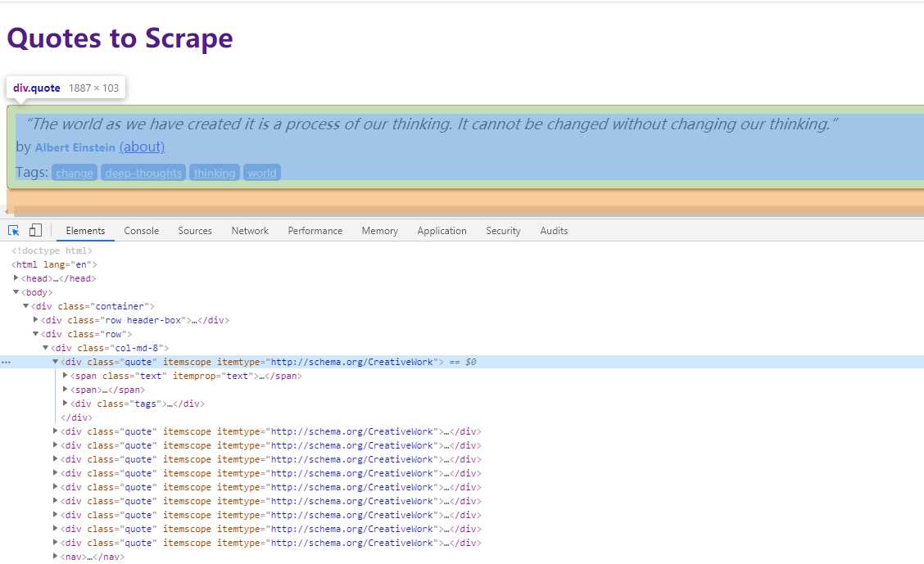Select the html lang="en" element line
Screen dimensions: 924x564
(x=54, y=264)
